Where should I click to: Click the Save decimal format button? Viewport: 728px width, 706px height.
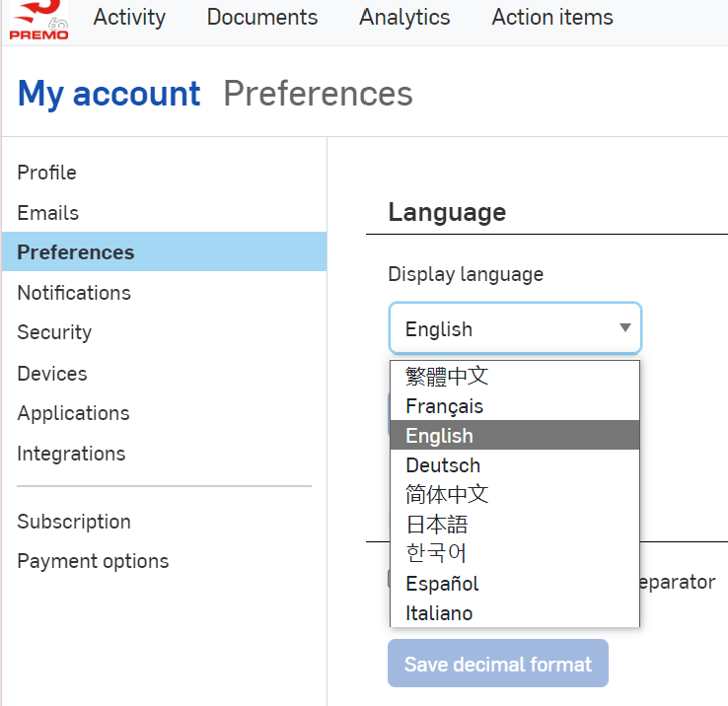[497, 664]
